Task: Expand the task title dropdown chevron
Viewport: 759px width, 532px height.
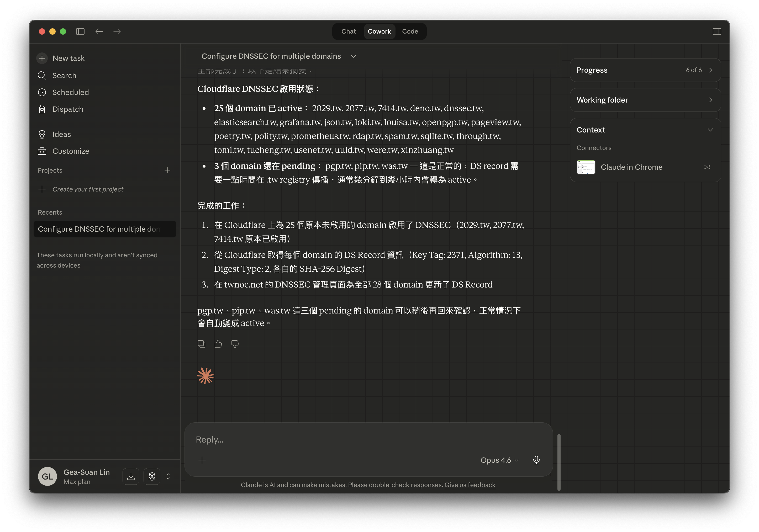Action: pyautogui.click(x=353, y=56)
